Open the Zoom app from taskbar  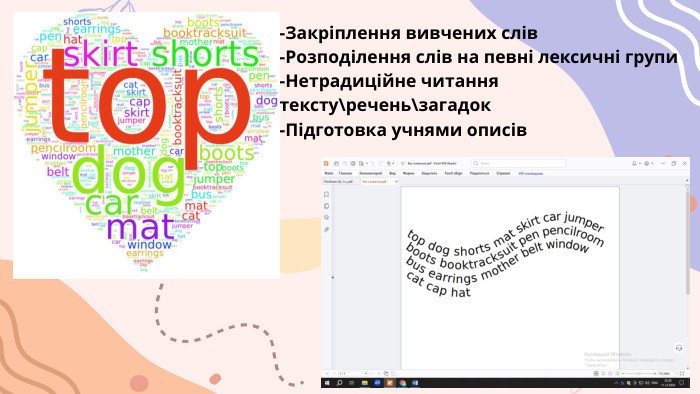coord(377,383)
